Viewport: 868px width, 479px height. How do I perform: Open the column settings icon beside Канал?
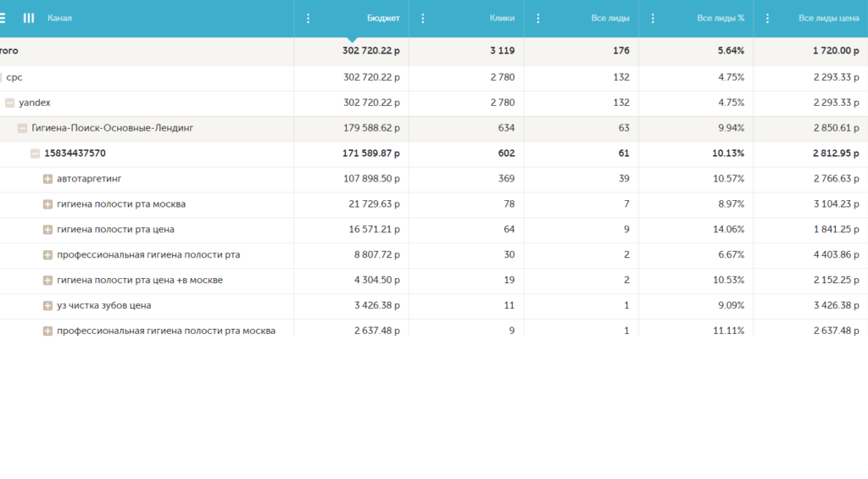(29, 18)
